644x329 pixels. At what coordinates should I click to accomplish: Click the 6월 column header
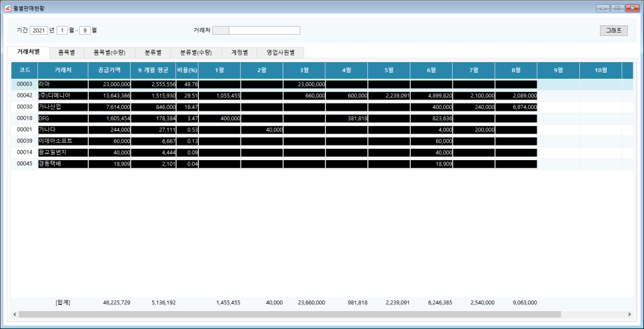(x=431, y=70)
